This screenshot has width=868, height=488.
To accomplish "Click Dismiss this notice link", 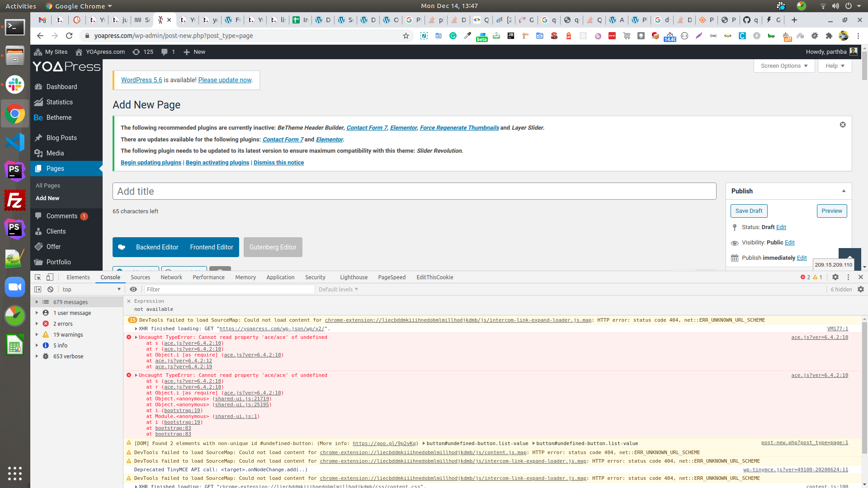I will click(x=278, y=163).
